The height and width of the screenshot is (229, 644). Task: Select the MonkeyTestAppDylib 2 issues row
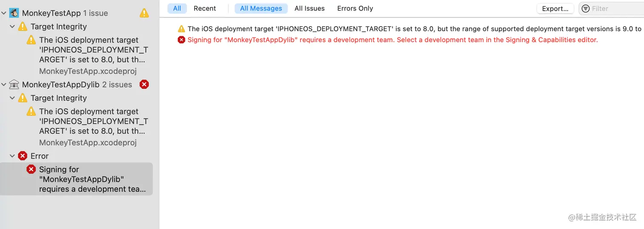[77, 84]
